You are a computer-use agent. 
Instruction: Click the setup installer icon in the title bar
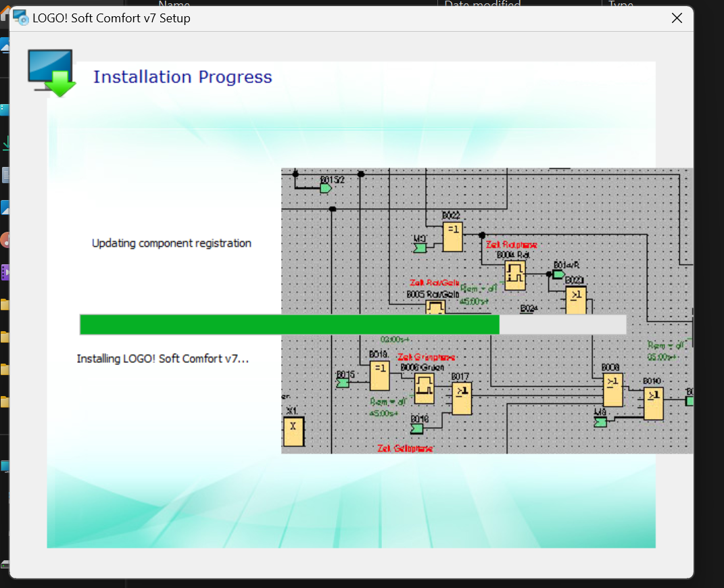click(20, 18)
